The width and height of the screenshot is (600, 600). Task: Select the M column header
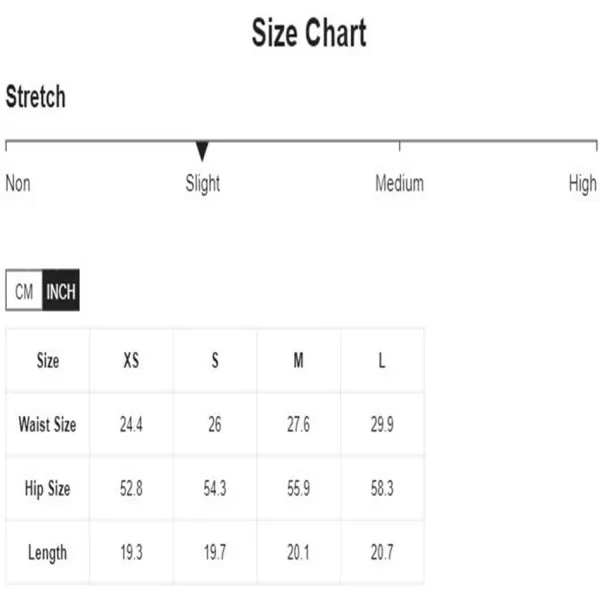[298, 360]
